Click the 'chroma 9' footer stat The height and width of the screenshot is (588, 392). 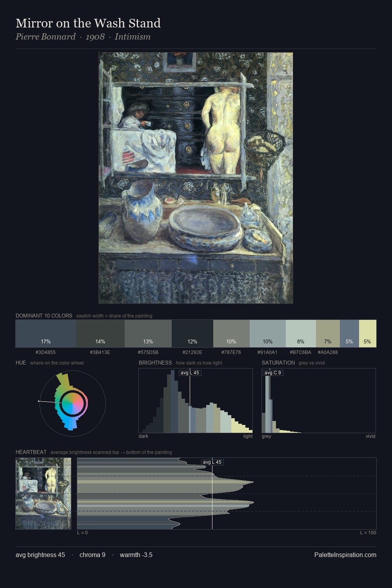(x=93, y=555)
